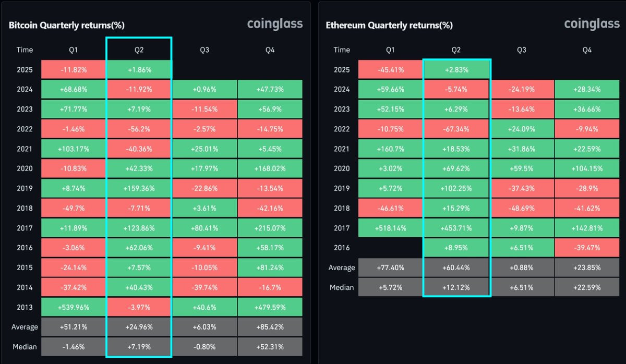
Task: Click the Bitcoin table Time column header
Action: [25, 50]
